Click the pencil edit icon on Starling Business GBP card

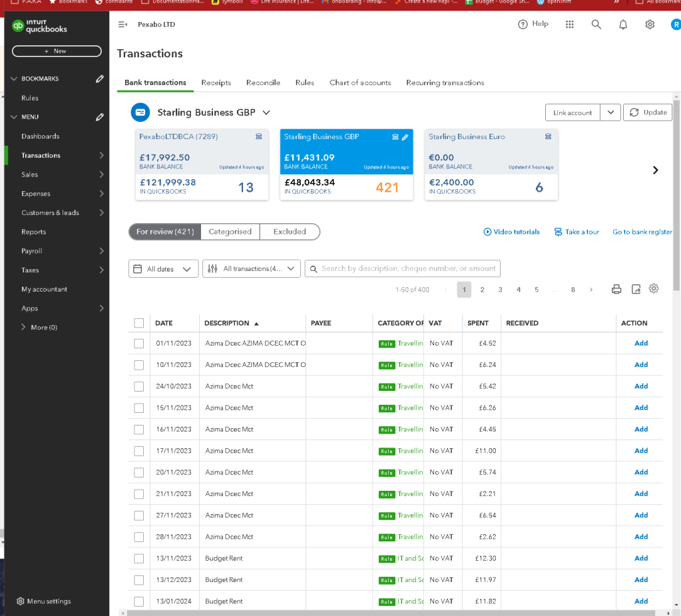click(405, 137)
